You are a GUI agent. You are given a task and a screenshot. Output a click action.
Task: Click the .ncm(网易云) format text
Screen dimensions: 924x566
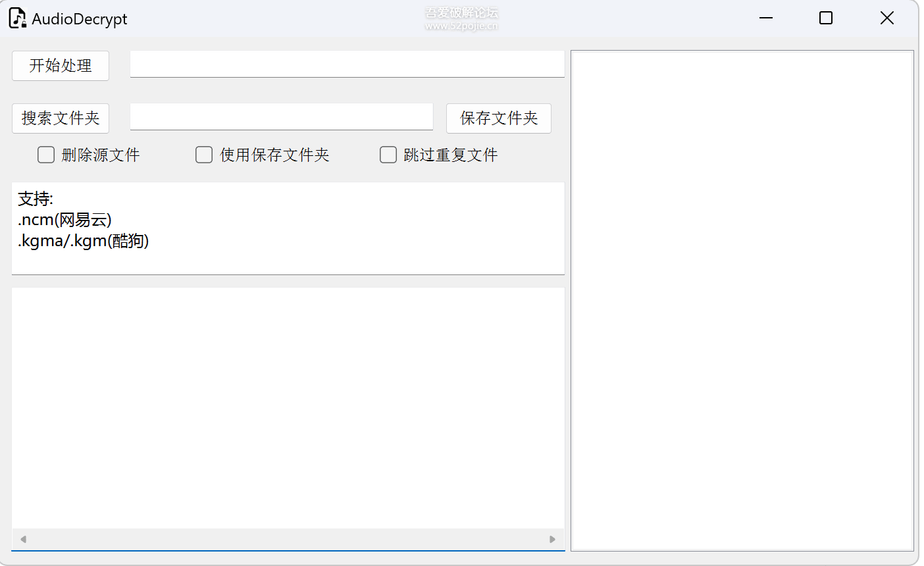click(x=64, y=219)
